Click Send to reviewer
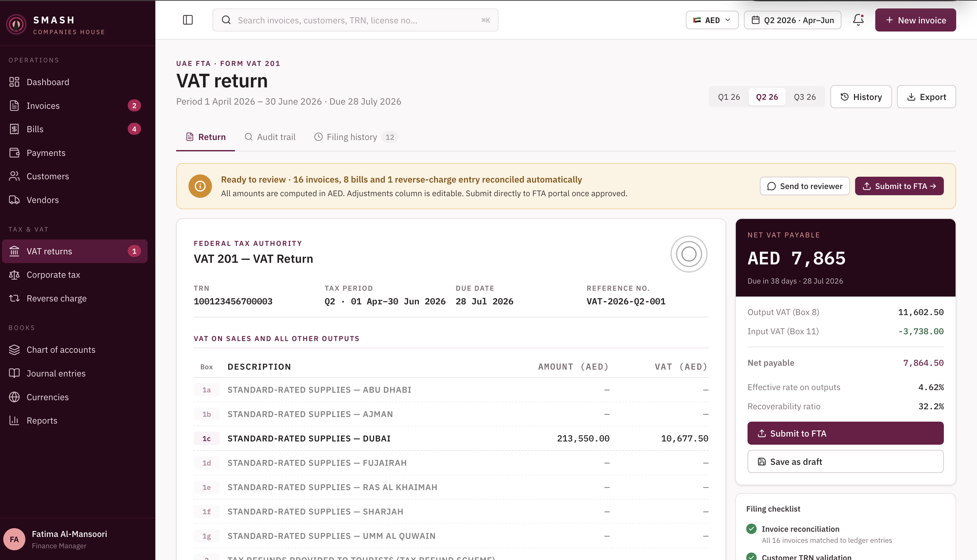977x560 pixels. pyautogui.click(x=805, y=186)
